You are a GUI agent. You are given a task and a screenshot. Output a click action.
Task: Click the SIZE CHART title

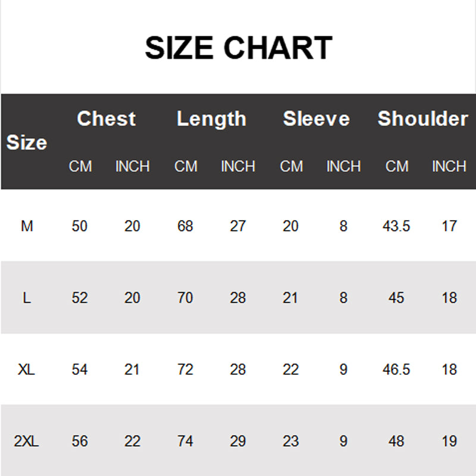238,48
